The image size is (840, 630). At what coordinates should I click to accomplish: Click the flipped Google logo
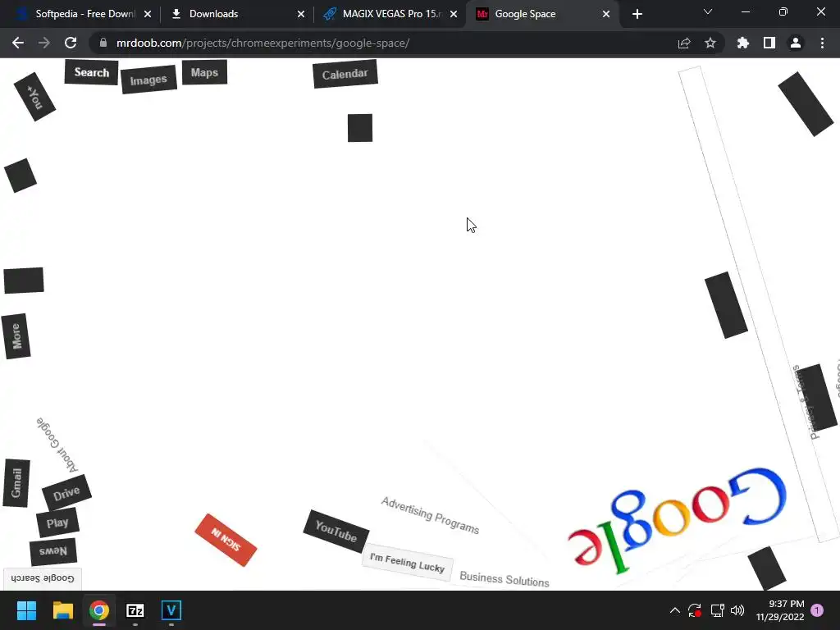pyautogui.click(x=677, y=521)
